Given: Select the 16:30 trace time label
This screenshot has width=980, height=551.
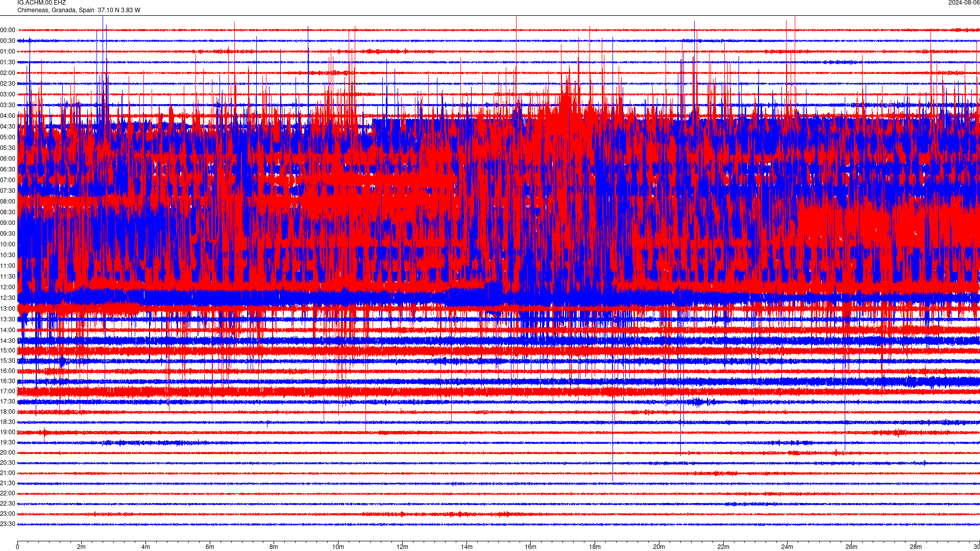Looking at the screenshot, I should [8, 381].
